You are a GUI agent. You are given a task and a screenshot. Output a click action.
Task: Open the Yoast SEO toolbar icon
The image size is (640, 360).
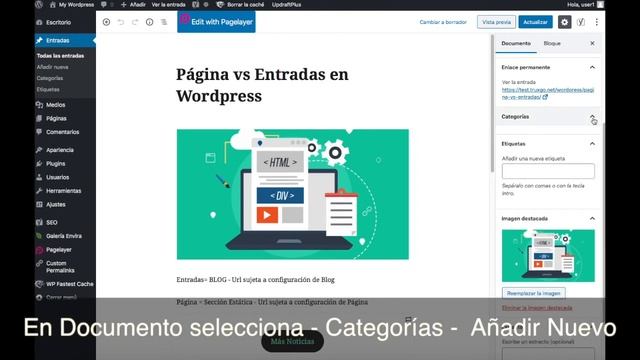(581, 22)
